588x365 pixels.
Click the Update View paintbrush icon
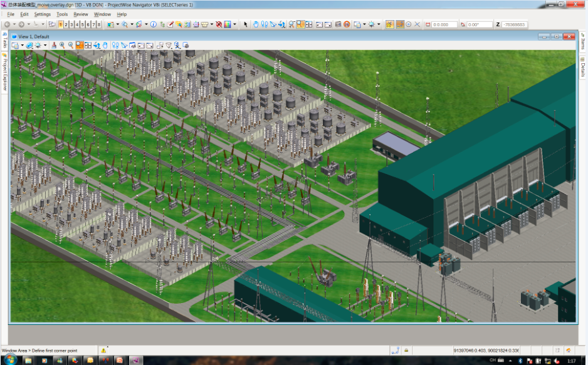[54, 45]
